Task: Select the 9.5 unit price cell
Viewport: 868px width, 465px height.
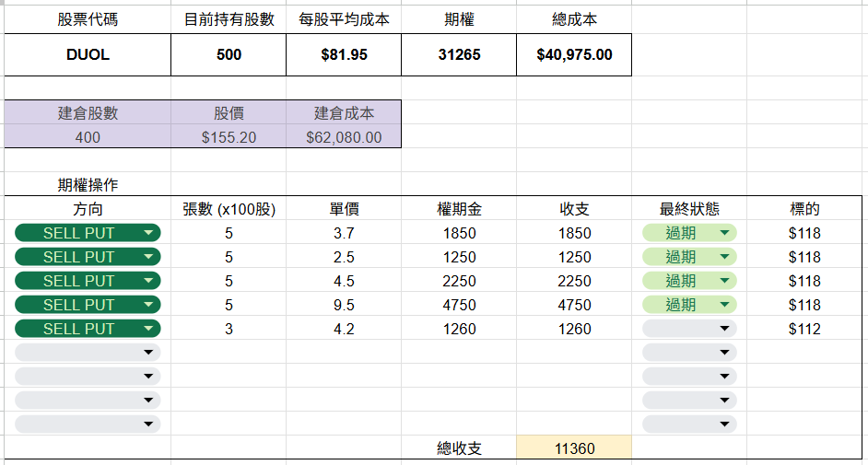Action: click(x=344, y=305)
